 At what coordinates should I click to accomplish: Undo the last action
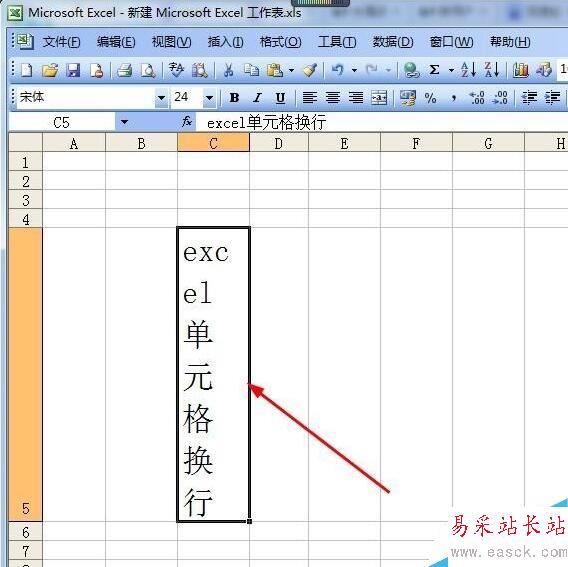338,70
